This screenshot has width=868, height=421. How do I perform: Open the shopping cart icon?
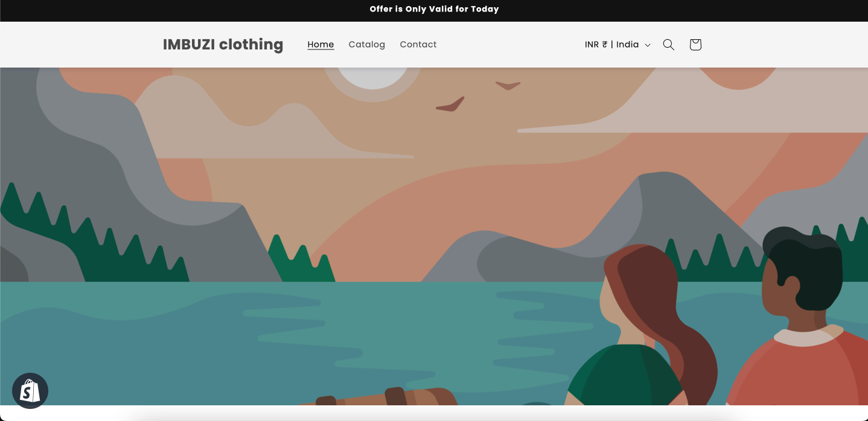pos(695,45)
